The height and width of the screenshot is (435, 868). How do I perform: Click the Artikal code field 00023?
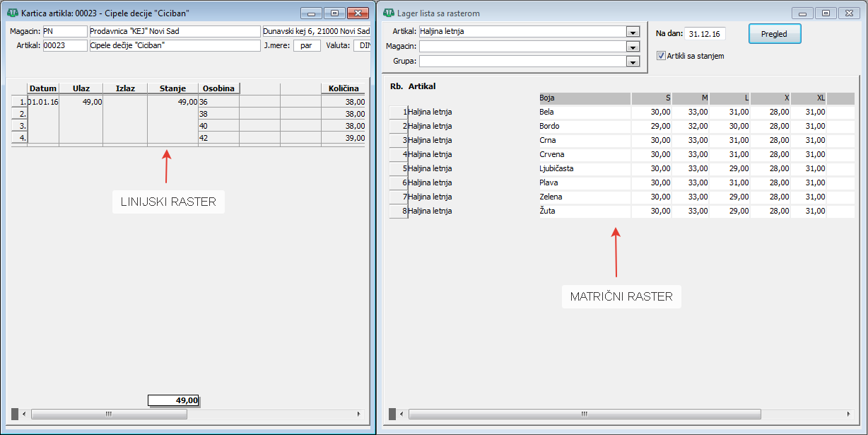[x=64, y=45]
